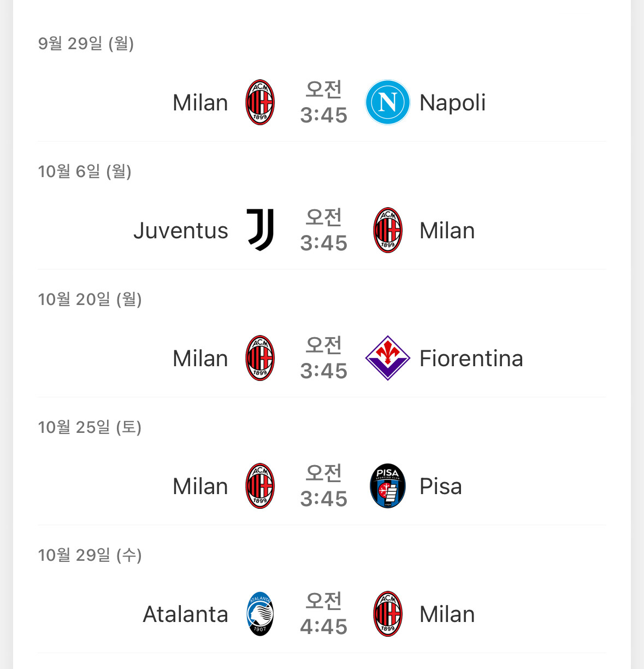Click Milan crest in Napoli match
644x669 pixels.
(260, 102)
